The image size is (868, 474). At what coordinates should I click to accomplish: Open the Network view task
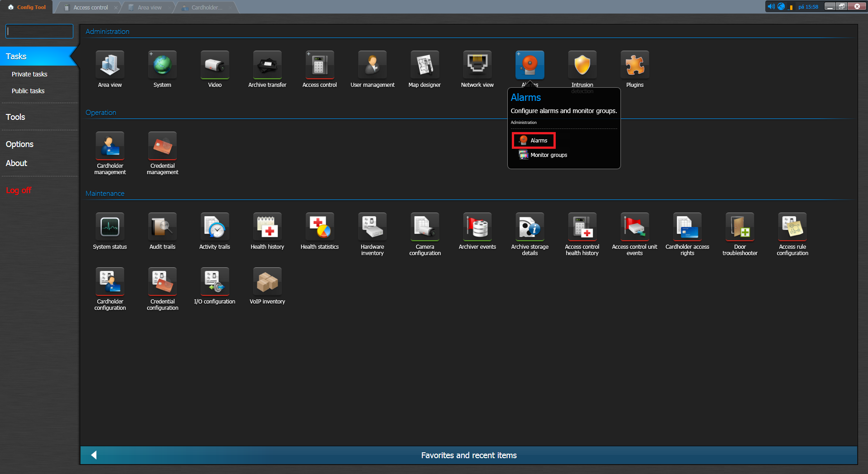tap(477, 66)
